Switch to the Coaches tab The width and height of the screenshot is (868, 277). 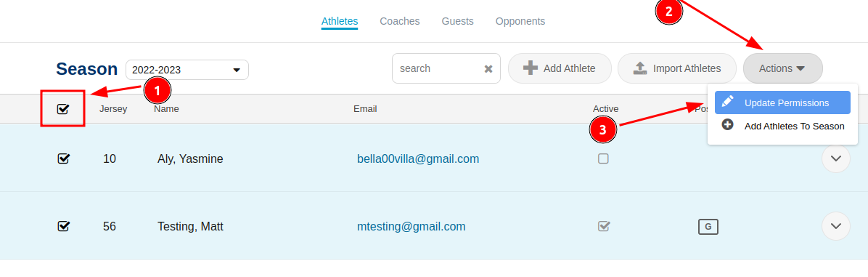pos(400,21)
